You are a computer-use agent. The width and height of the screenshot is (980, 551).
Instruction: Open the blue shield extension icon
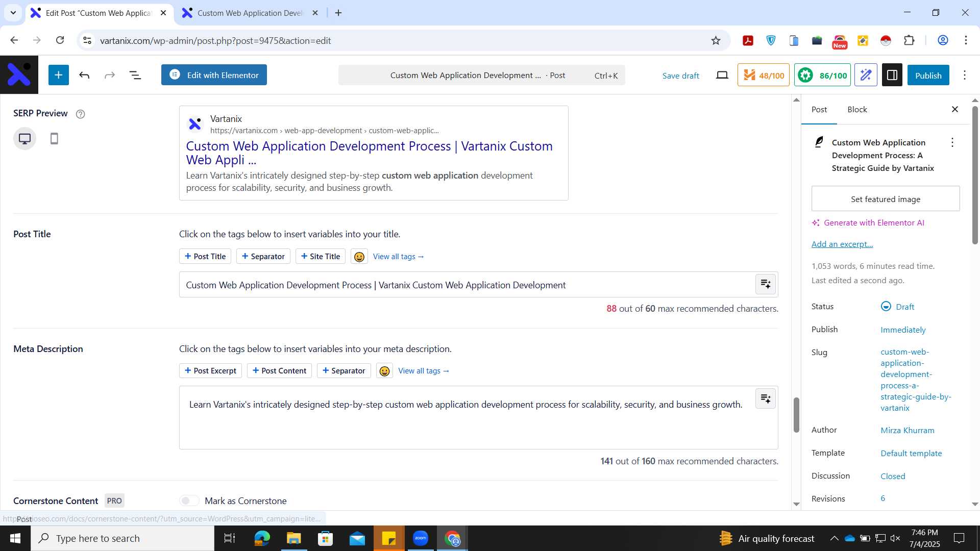[x=771, y=40]
